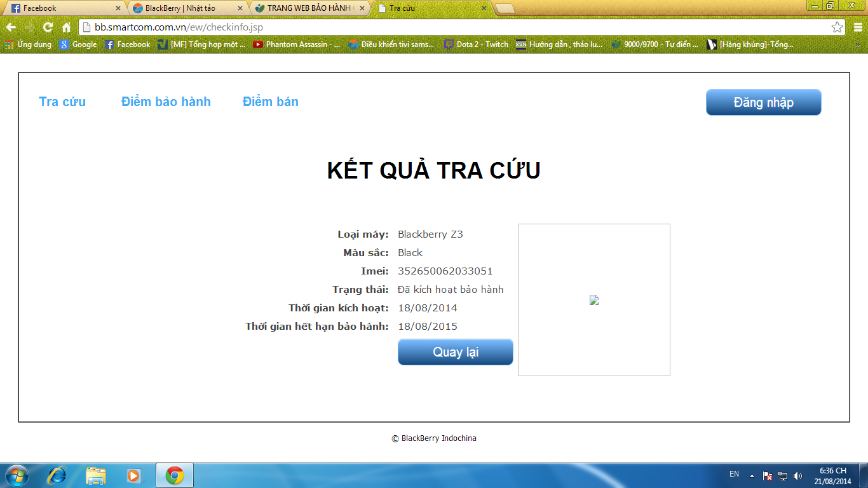The height and width of the screenshot is (488, 868).
Task: Bookmark this page with the star icon
Action: click(837, 27)
